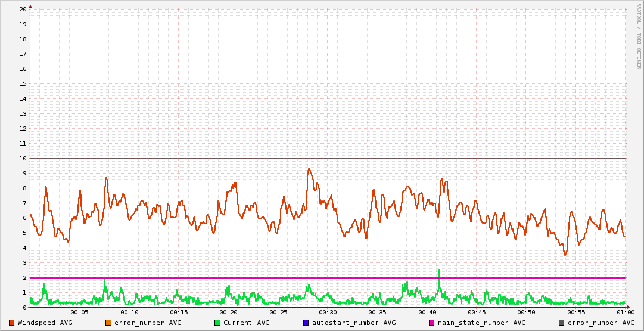Click the 00:30 time axis label
Image resolution: width=644 pixels, height=331 pixels.
point(328,312)
